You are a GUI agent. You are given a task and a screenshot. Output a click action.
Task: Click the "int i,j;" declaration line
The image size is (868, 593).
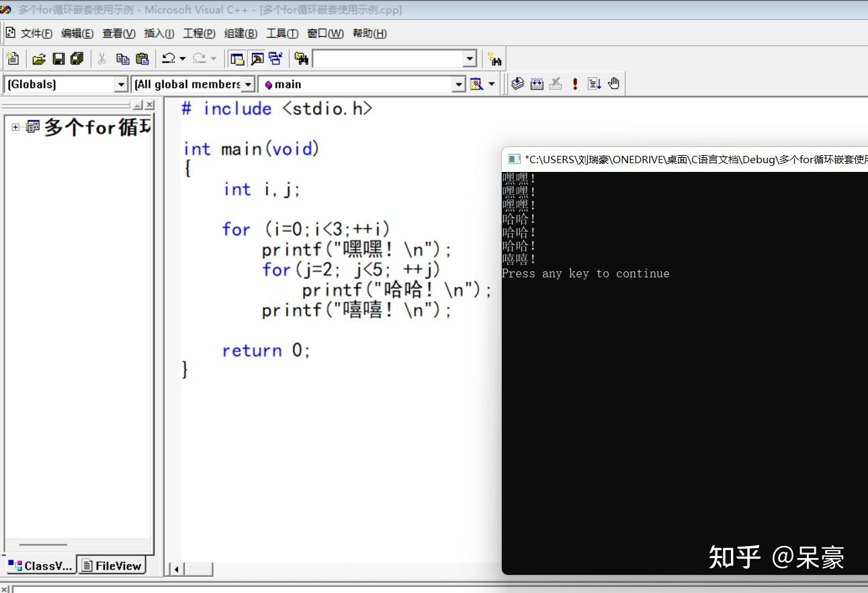pos(261,189)
